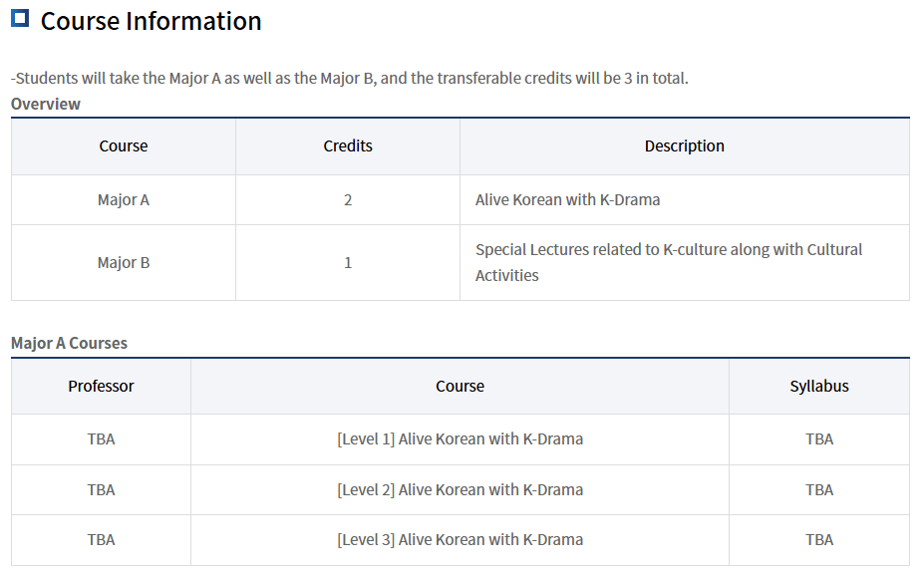
Task: Click the credit value 2 for Major A
Action: click(348, 199)
